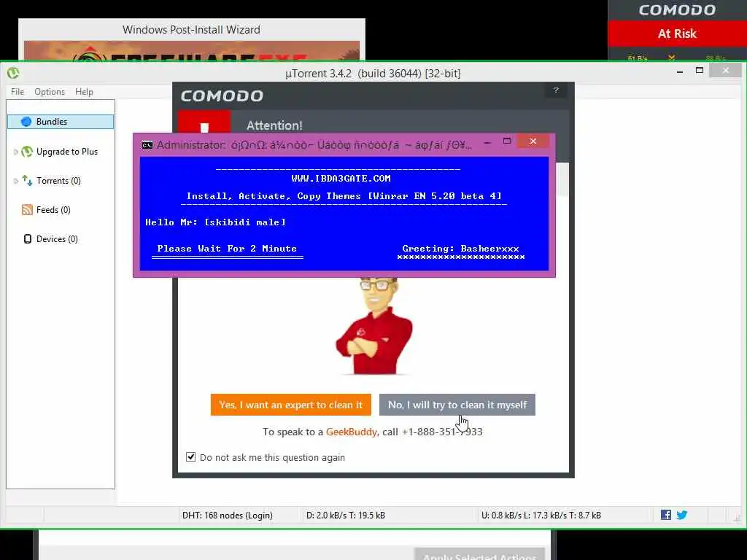Select 'Feeds (0)' in sidebar
This screenshot has width=747, height=560.
pos(53,209)
